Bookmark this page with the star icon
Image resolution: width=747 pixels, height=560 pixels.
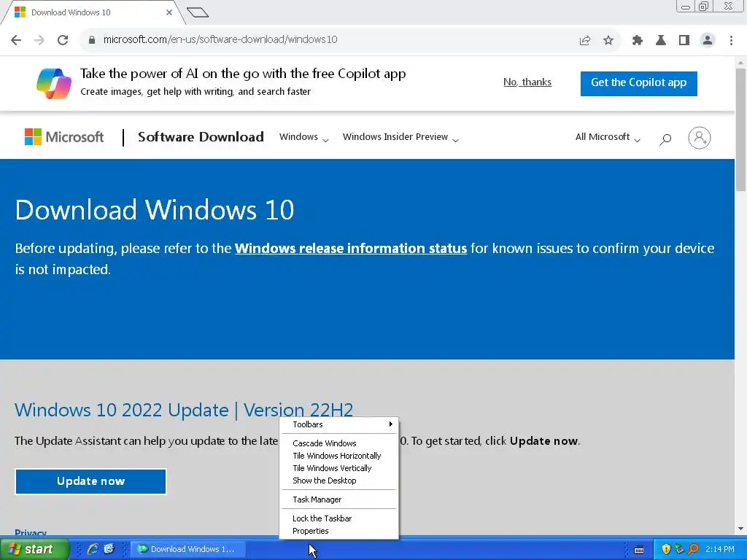[x=608, y=41]
